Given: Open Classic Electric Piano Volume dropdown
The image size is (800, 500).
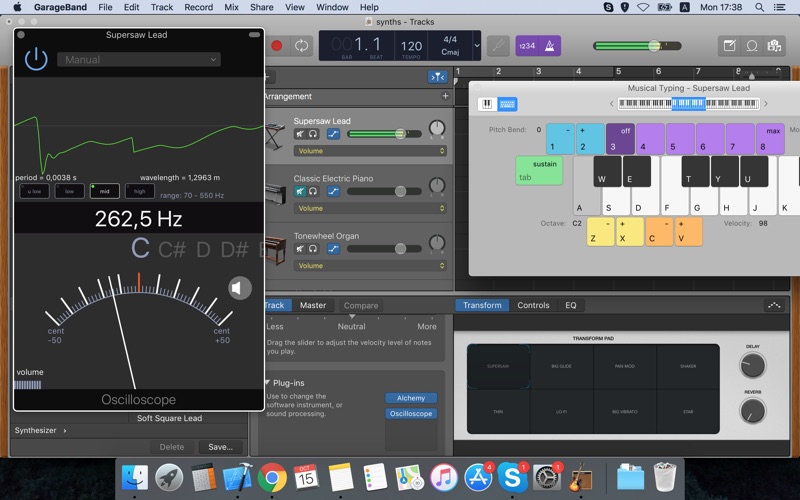Looking at the screenshot, I should [x=370, y=208].
